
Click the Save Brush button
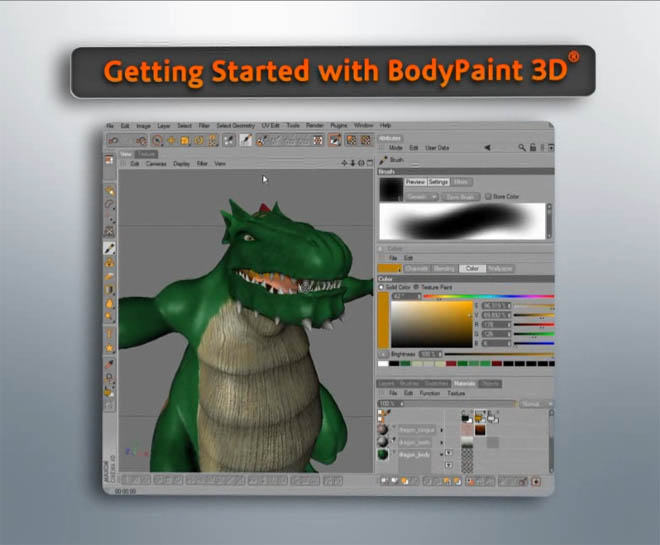460,197
